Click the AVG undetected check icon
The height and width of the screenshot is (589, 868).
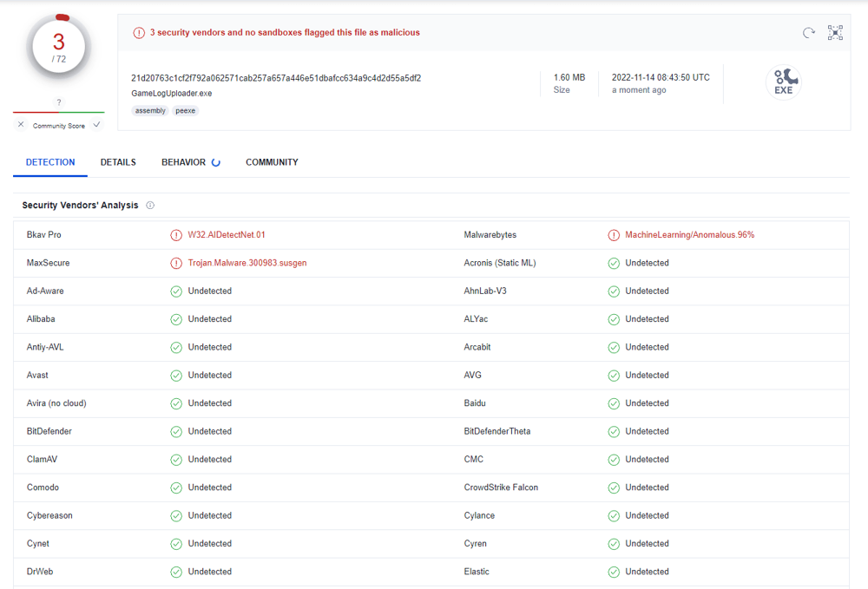(x=614, y=376)
